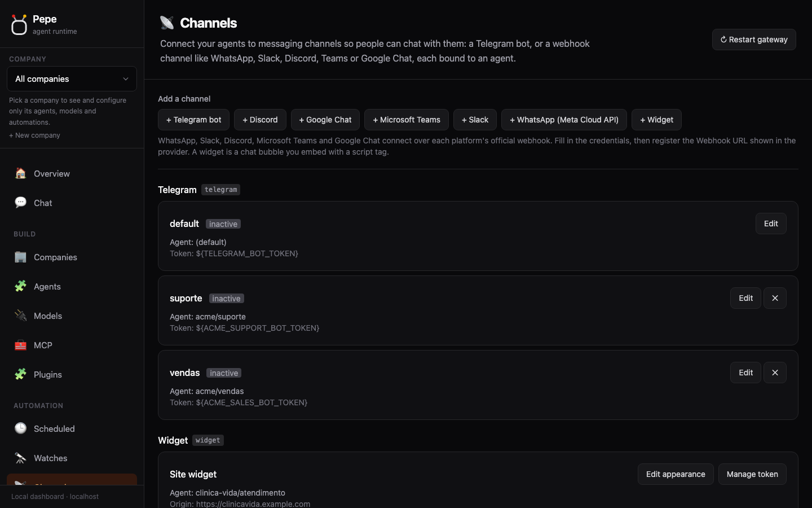Open the Companies section

click(x=72, y=257)
